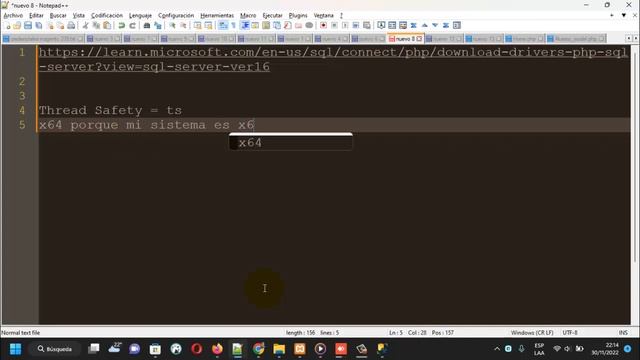Click the Save toolbar icon
This screenshot has width=640, height=360.
[x=28, y=26]
